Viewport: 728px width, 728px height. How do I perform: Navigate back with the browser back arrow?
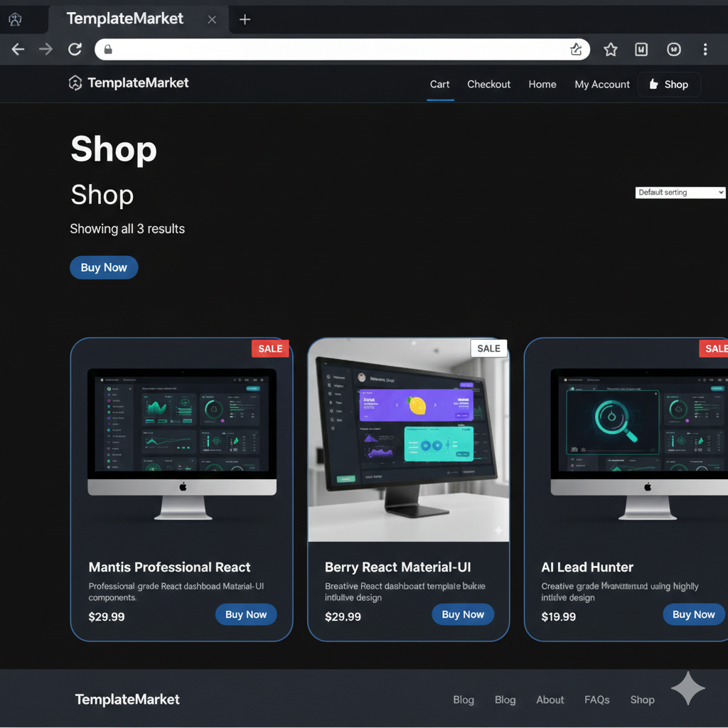[17, 49]
